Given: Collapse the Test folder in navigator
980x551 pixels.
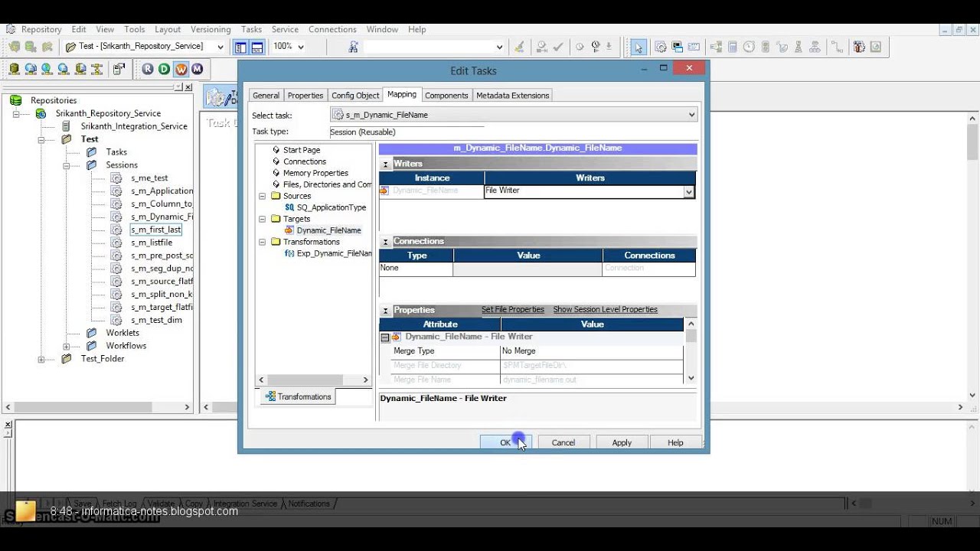Looking at the screenshot, I should [41, 139].
